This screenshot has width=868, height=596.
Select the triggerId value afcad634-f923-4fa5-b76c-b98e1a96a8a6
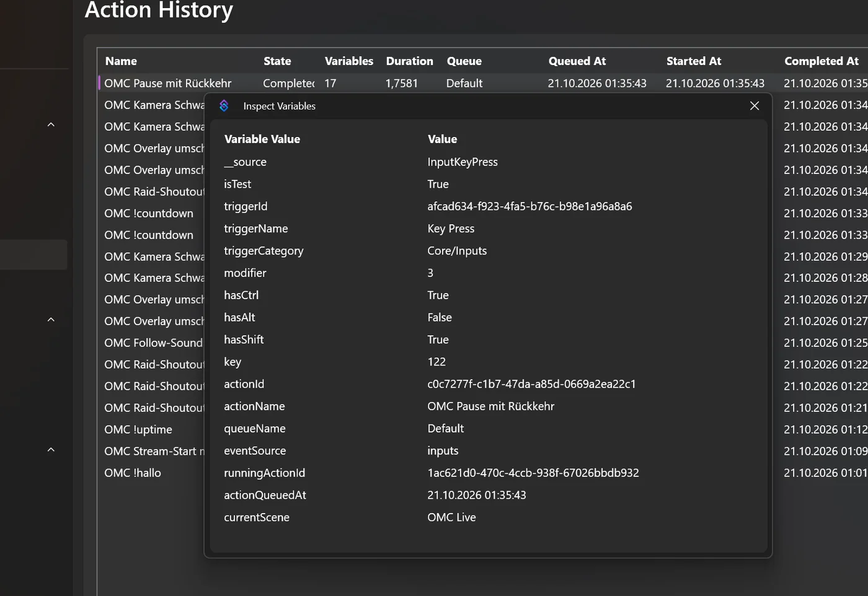529,206
